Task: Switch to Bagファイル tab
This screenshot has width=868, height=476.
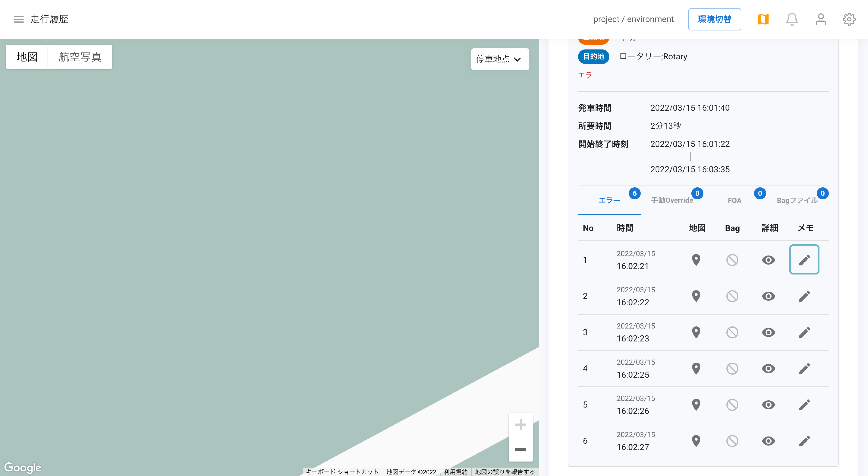Action: tap(797, 200)
